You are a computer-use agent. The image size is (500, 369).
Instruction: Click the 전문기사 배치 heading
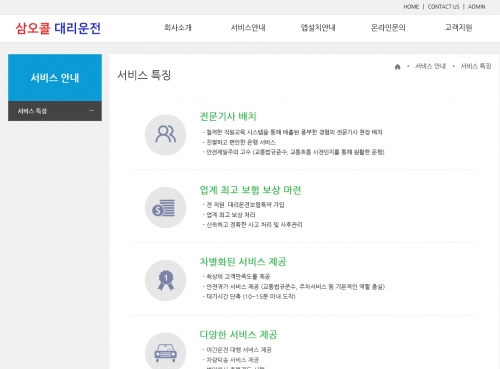click(x=228, y=116)
